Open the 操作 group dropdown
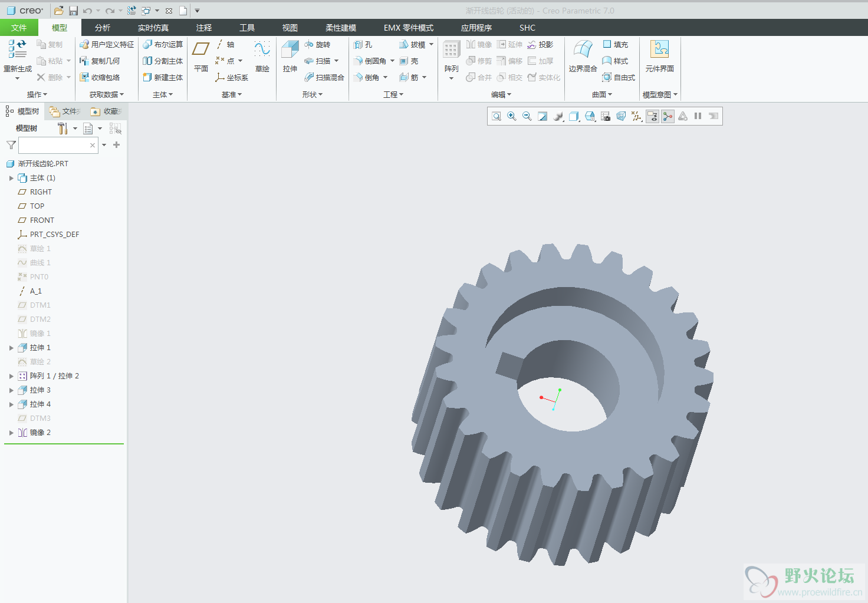 37,94
